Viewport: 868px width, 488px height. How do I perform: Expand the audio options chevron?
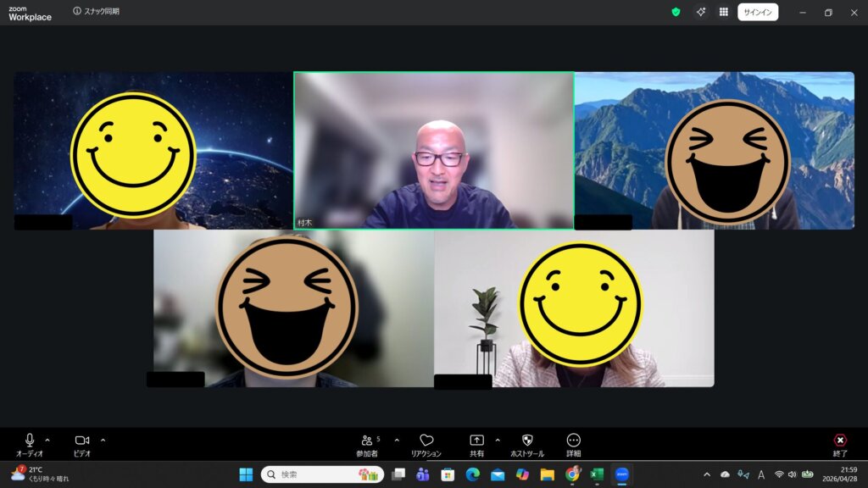(x=47, y=440)
